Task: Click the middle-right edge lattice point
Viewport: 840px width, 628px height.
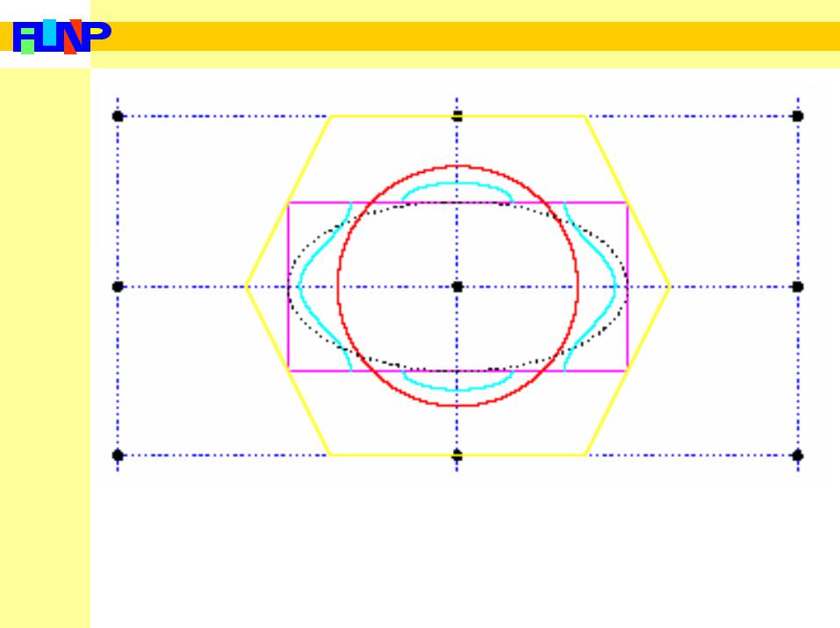Action: 798,287
